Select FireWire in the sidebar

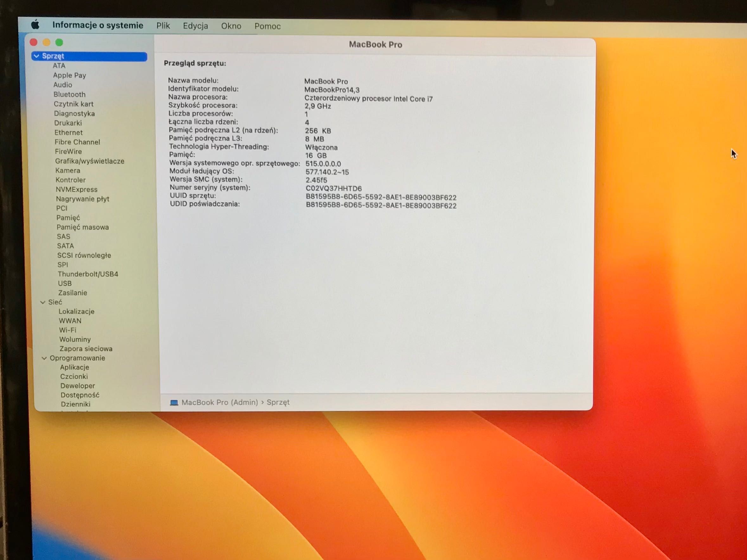(x=68, y=152)
